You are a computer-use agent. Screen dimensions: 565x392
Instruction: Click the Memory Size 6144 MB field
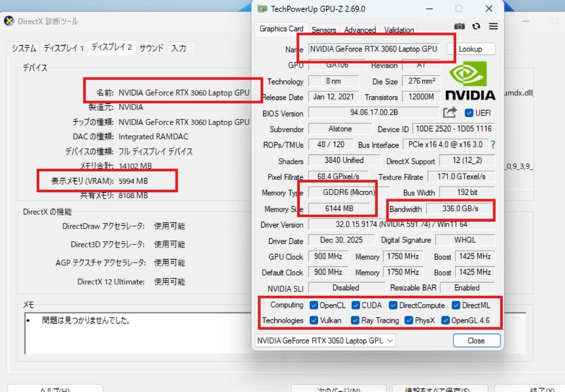click(339, 209)
